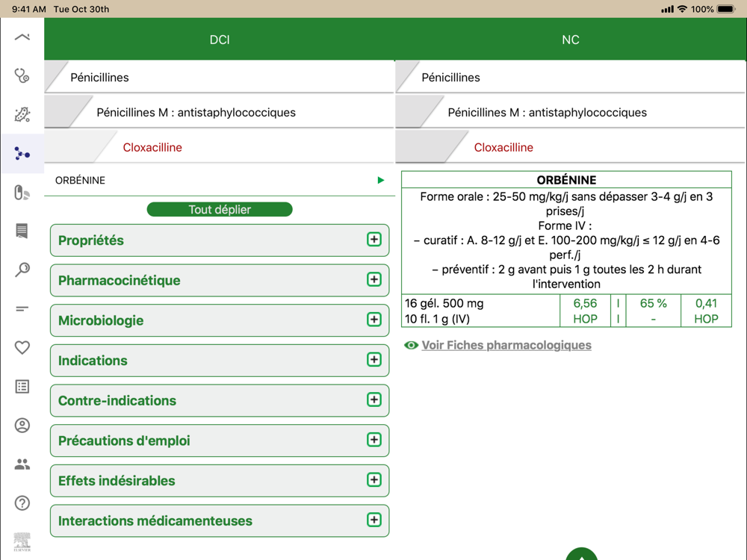Open the group people icon
The height and width of the screenshot is (560, 747).
22,464
